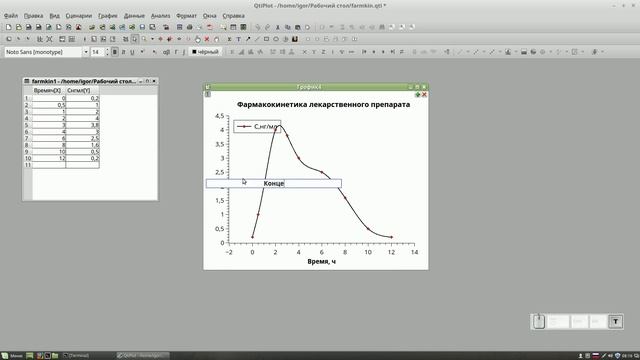This screenshot has height=360, width=640.
Task: Open the Правка menu
Action: (33, 16)
